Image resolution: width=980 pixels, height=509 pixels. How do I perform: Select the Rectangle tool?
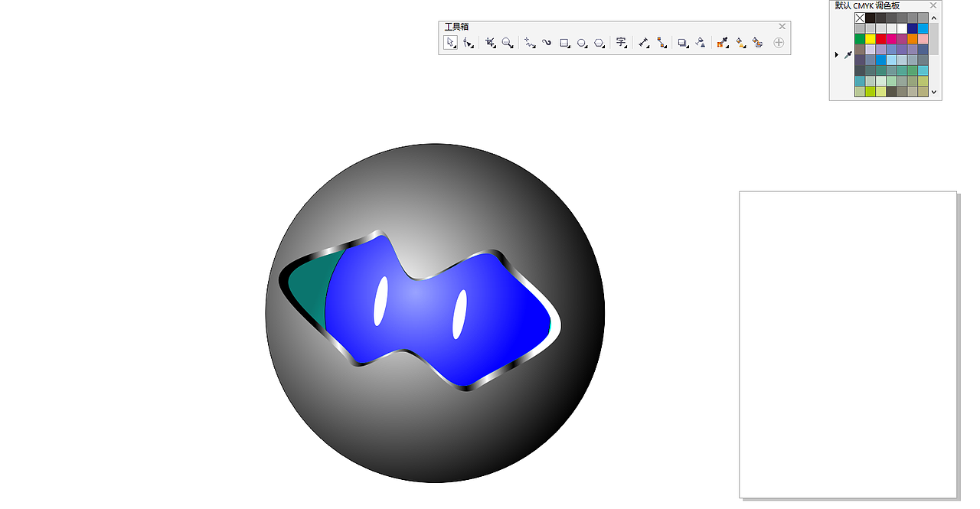[565, 43]
